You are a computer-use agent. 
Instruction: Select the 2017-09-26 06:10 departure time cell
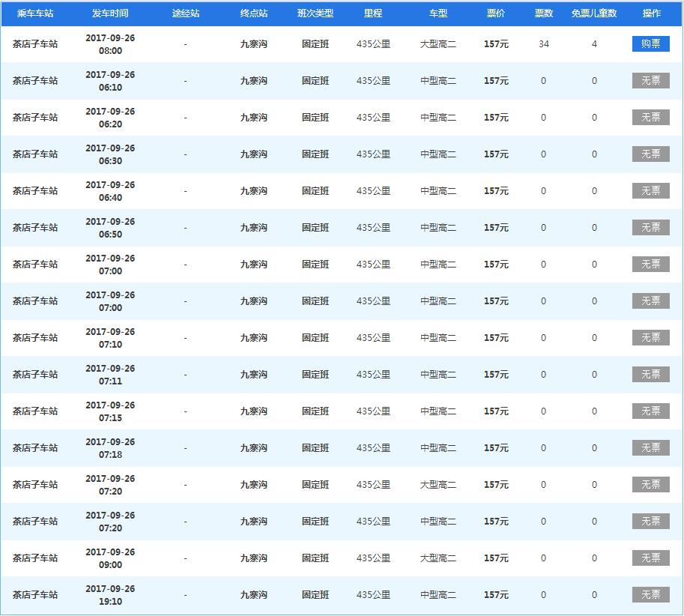tap(110, 81)
